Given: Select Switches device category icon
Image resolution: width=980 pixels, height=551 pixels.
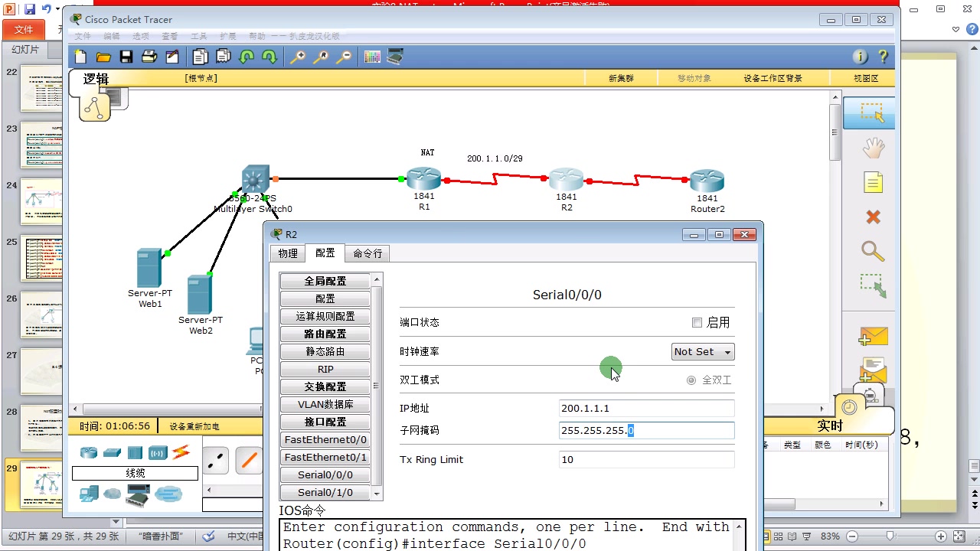Looking at the screenshot, I should [113, 452].
